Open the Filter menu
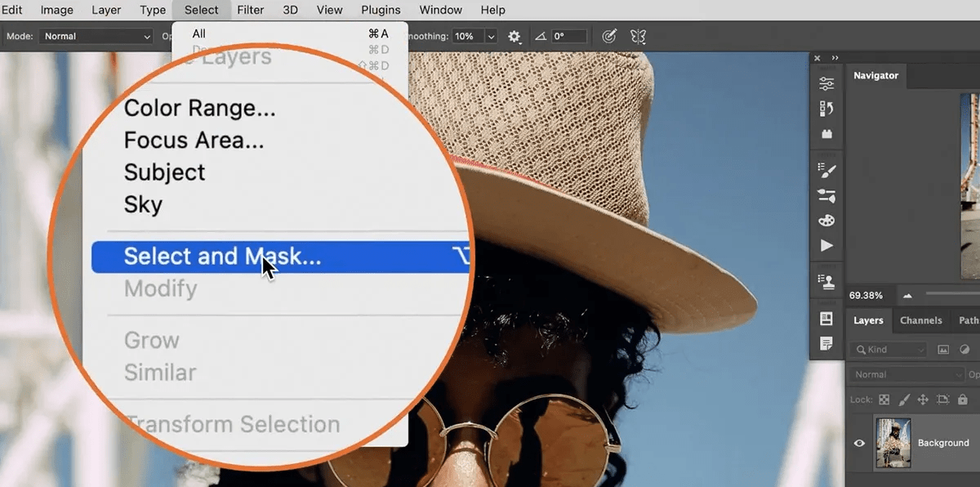This screenshot has height=487, width=980. coord(250,10)
